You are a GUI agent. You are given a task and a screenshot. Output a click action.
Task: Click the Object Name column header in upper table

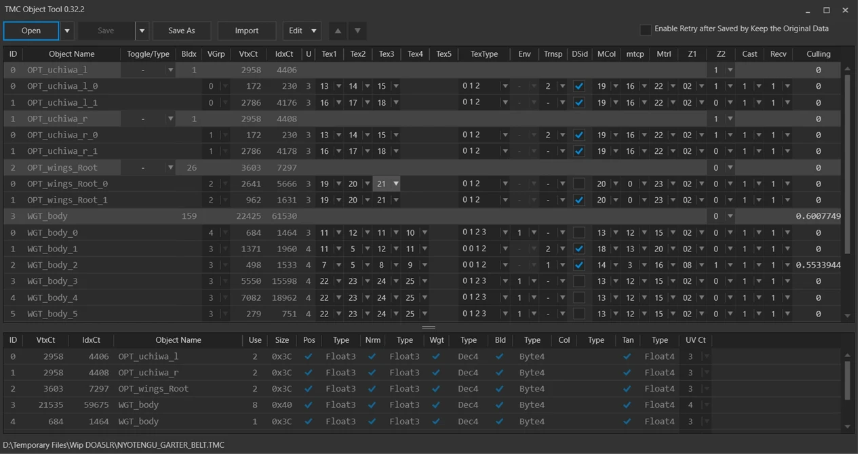point(71,54)
